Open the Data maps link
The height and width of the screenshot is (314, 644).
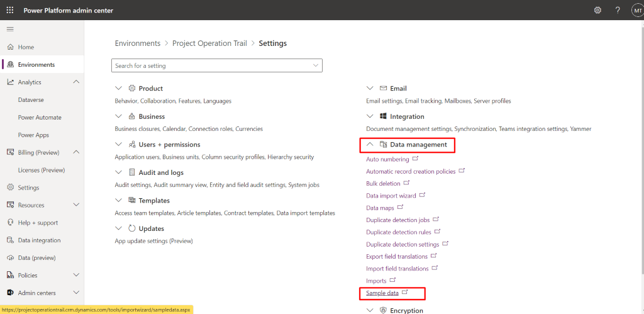click(x=380, y=208)
